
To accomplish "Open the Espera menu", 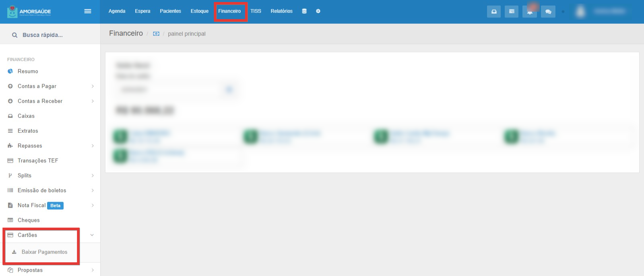I will click(142, 11).
